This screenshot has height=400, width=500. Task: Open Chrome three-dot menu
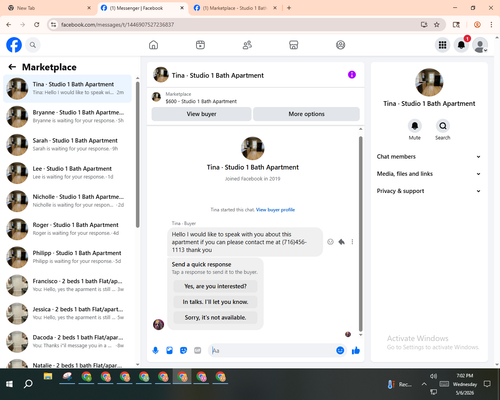click(491, 24)
